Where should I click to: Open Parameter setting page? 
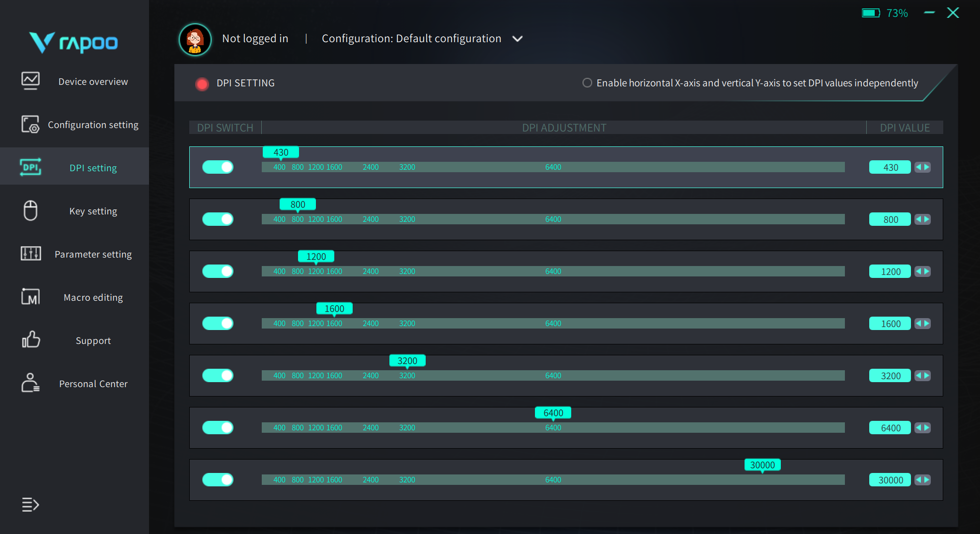click(x=93, y=254)
